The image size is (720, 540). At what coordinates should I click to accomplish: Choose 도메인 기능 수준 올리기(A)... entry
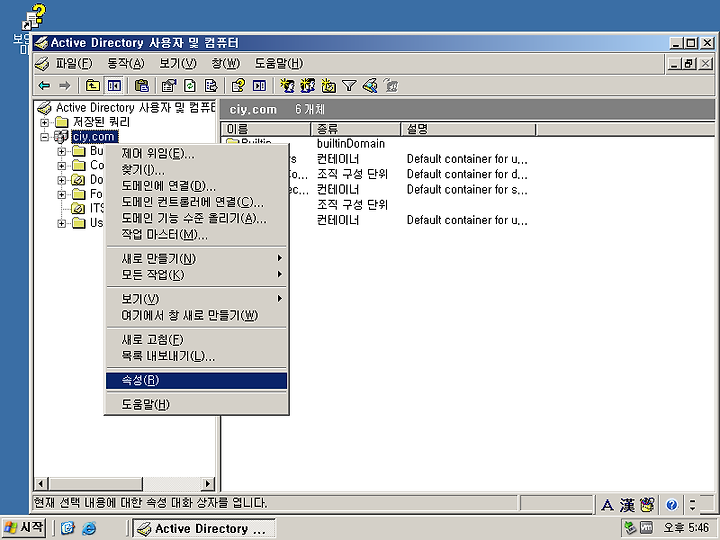(197, 218)
